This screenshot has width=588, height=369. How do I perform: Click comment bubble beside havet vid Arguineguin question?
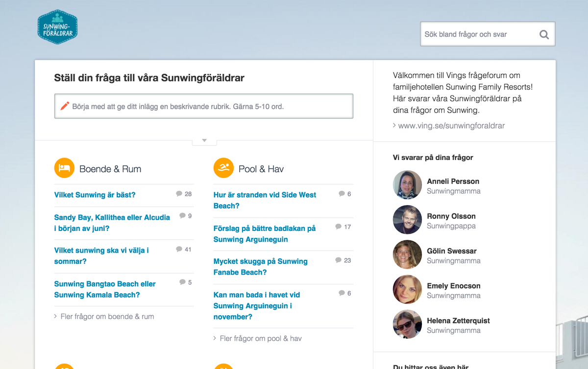point(342,293)
